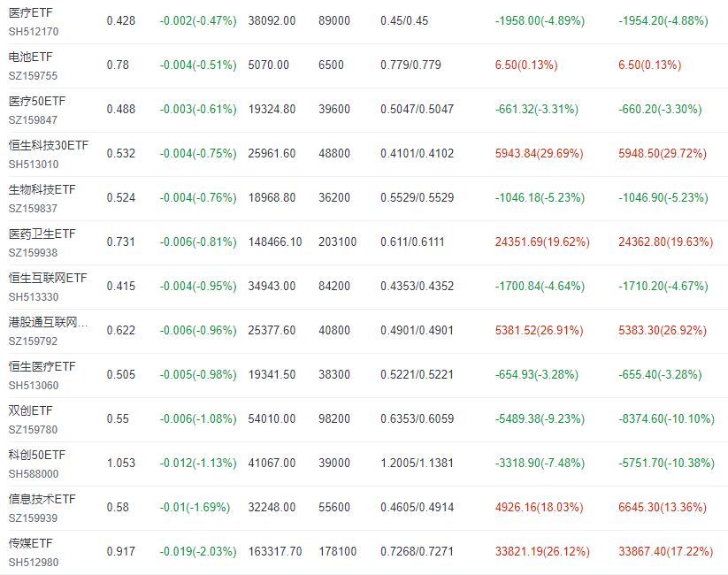Click market value 5070.00
This screenshot has height=575, width=728.
tap(268, 65)
